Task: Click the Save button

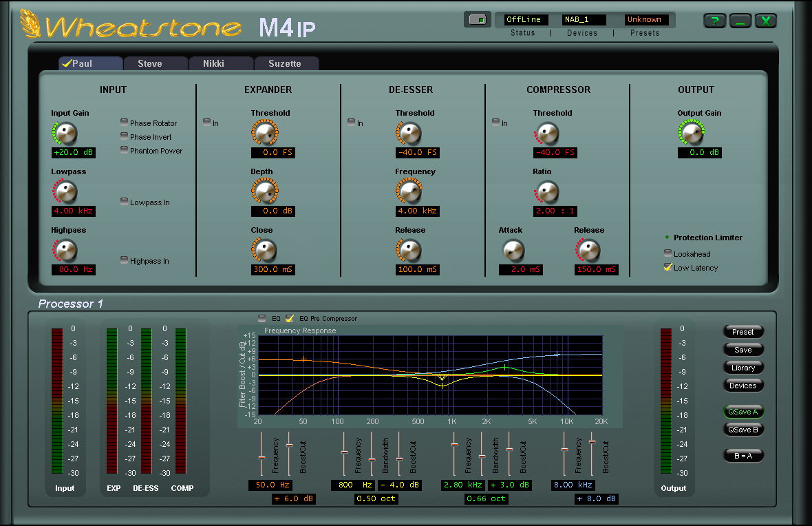Action: [x=742, y=350]
